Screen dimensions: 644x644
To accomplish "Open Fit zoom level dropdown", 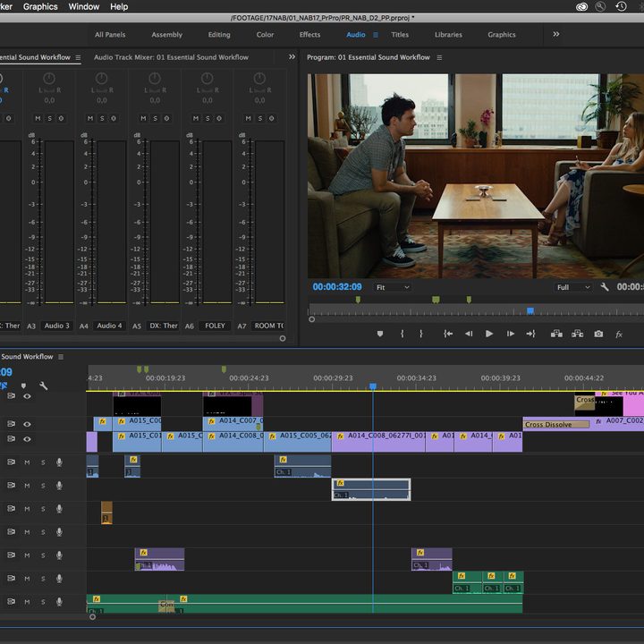I will click(x=393, y=287).
